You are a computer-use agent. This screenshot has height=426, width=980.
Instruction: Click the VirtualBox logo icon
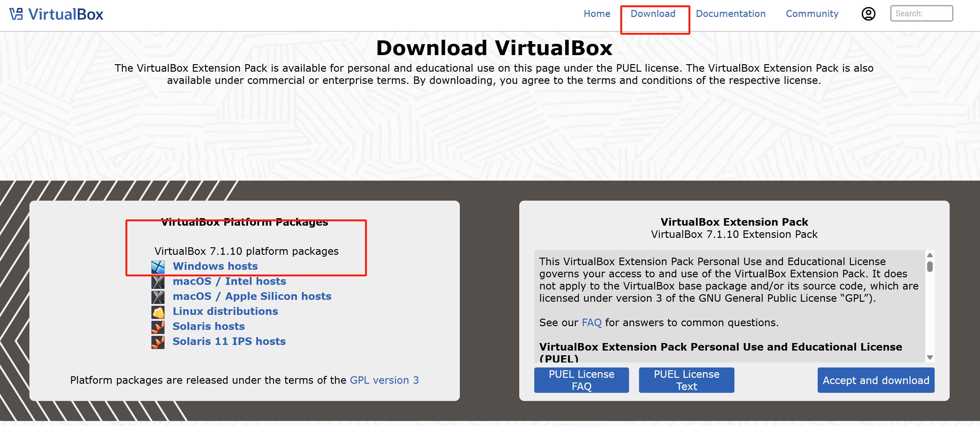pyautogui.click(x=16, y=14)
